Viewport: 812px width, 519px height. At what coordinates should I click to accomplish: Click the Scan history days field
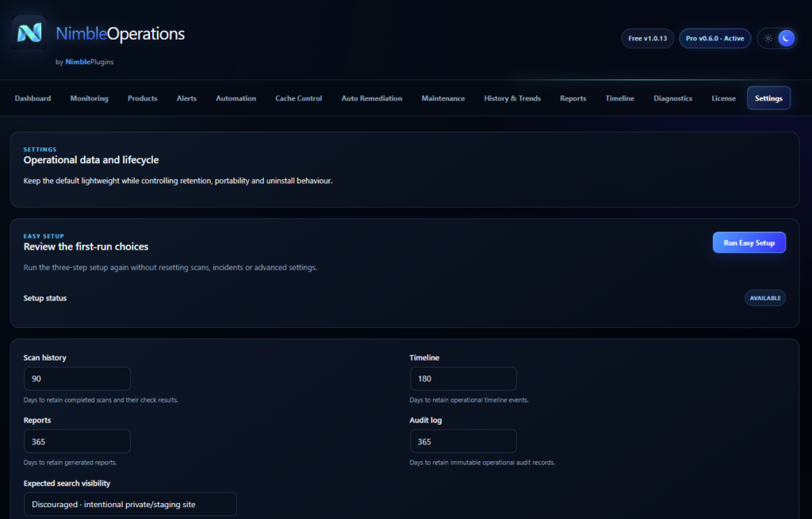point(77,379)
